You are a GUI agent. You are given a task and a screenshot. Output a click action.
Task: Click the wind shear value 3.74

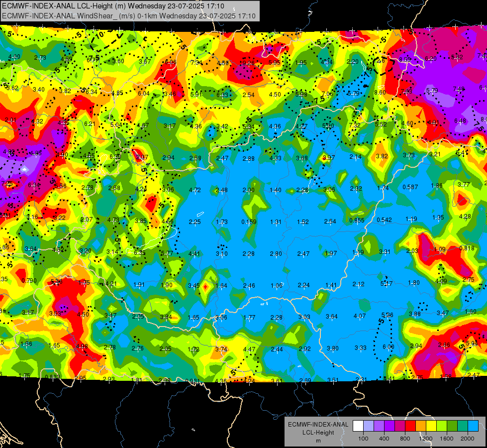pos(221,349)
